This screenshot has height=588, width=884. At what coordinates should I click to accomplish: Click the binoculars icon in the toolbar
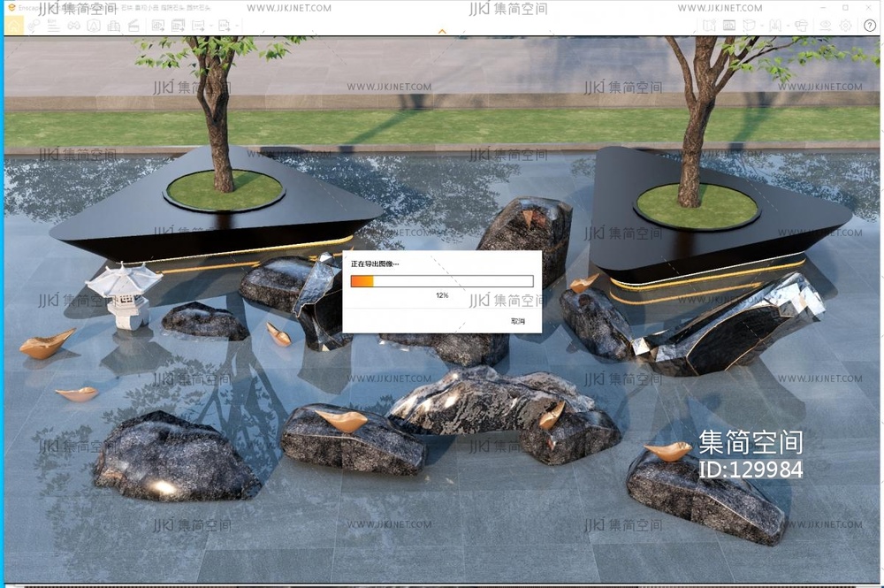pyautogui.click(x=74, y=26)
